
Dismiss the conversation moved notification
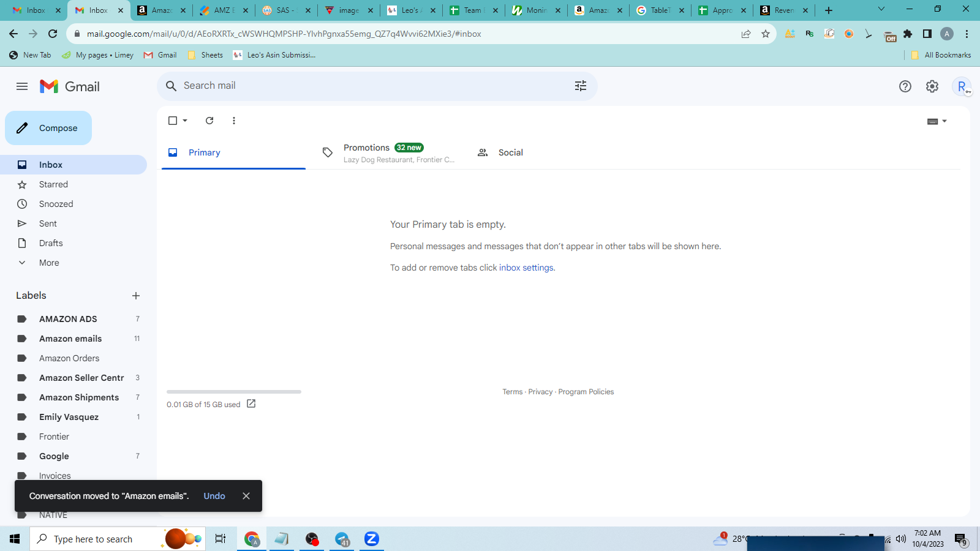tap(246, 496)
